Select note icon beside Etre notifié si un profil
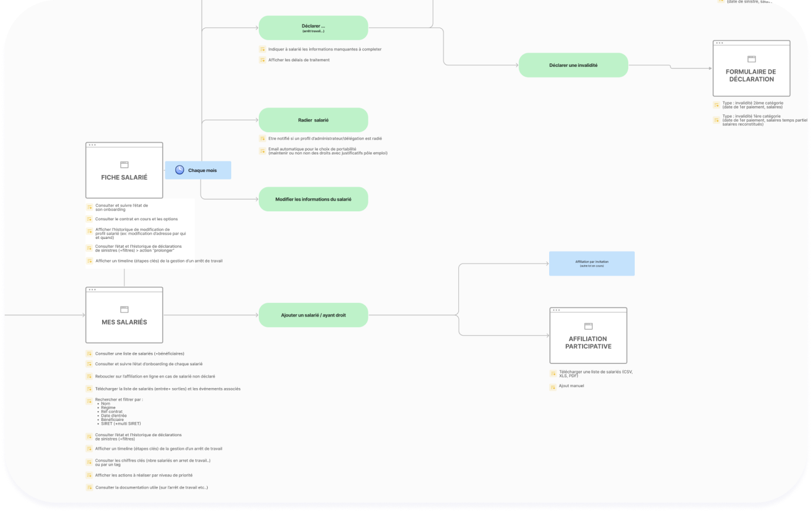Image resolution: width=812 pixels, height=512 pixels. [262, 139]
